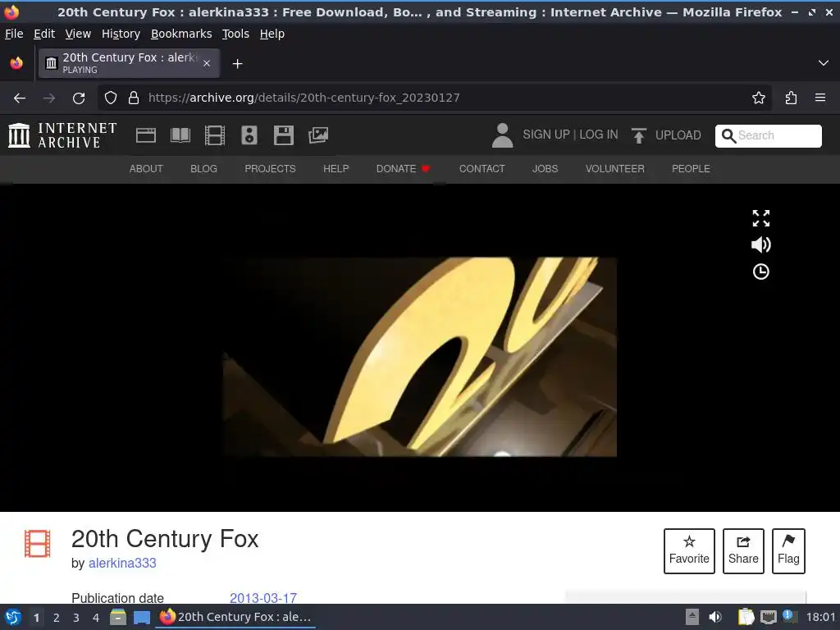Viewport: 840px width, 630px height.
Task: Open the tracking protection shield icon
Action: (x=111, y=98)
